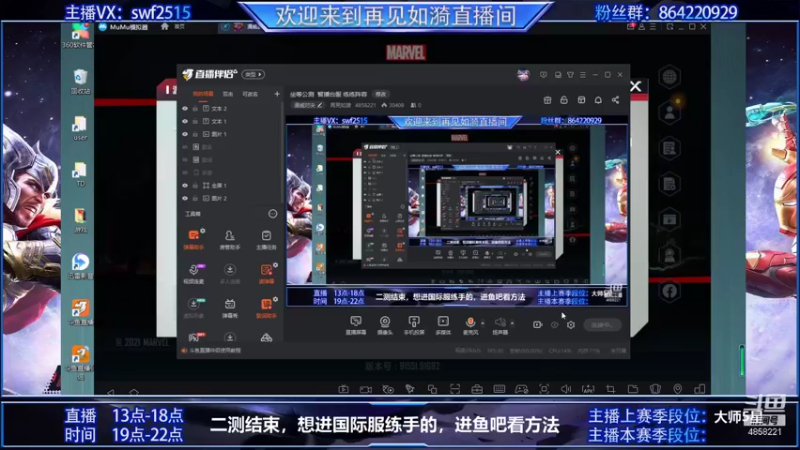Click MuMu volume icon in bottom toolbar
Image resolution: width=800 pixels, height=450 pixels.
(566, 389)
